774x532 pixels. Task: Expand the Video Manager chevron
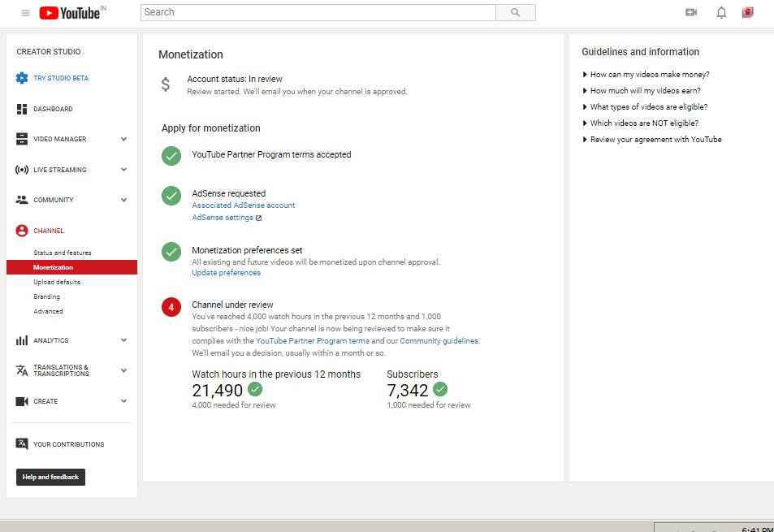[x=124, y=139]
